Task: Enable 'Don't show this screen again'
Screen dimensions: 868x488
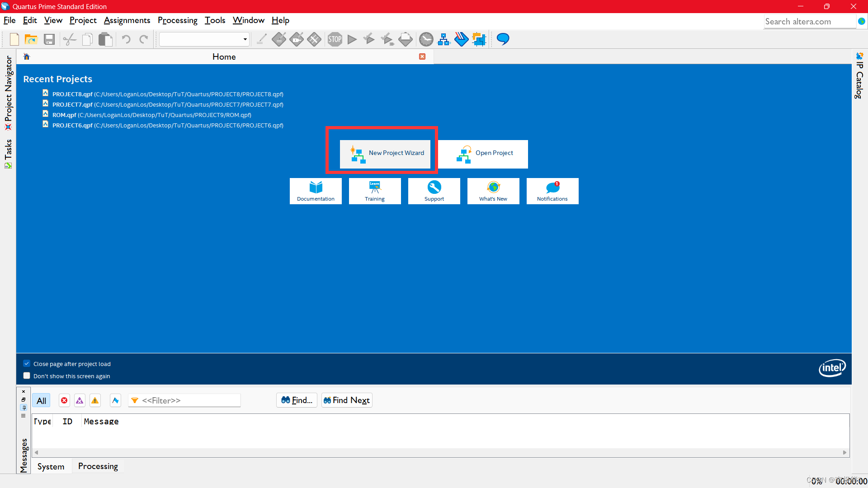Action: click(x=27, y=376)
